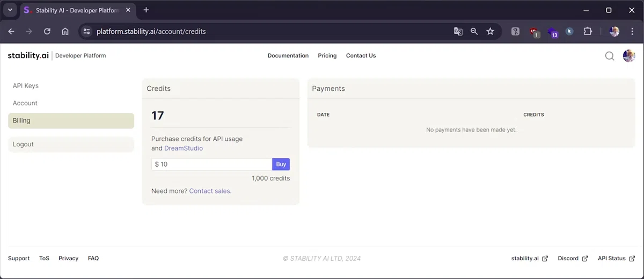Viewport: 644px width, 279px height.
Task: Open the Documentation menu link
Action: pos(288,55)
